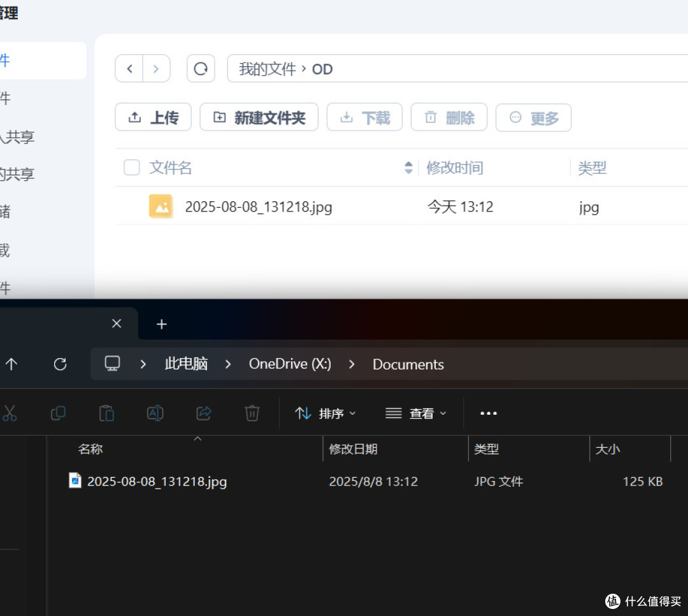Click the 类型 column header in Explorer
This screenshot has width=688, height=616.
point(486,449)
